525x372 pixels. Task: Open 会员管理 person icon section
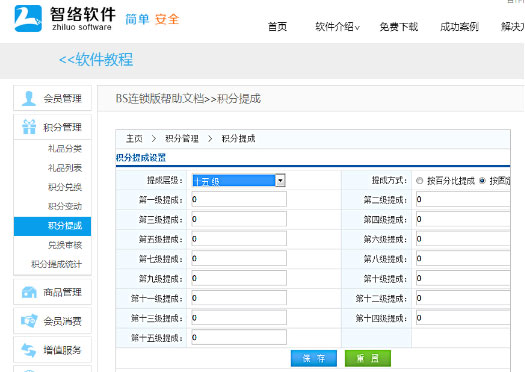(29, 98)
